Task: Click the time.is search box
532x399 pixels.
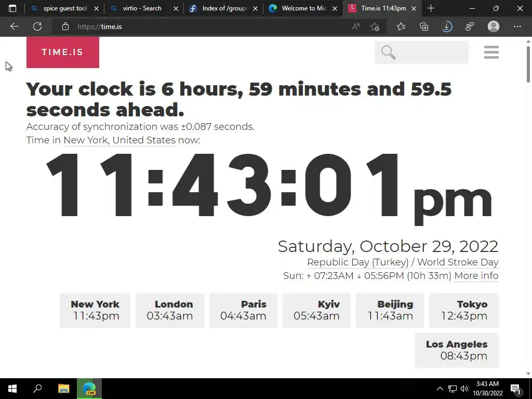Action: [422, 52]
